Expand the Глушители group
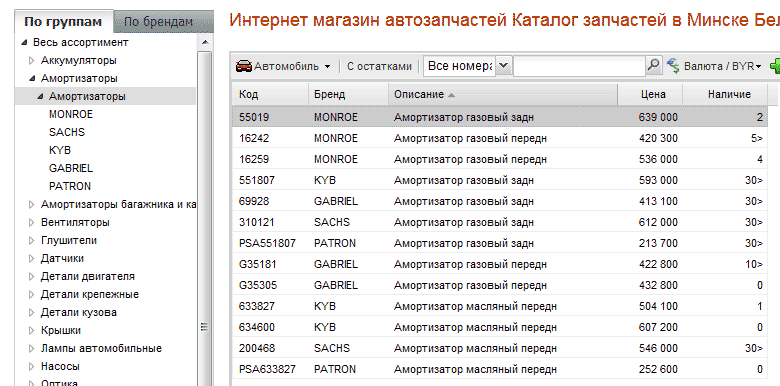 (x=32, y=240)
